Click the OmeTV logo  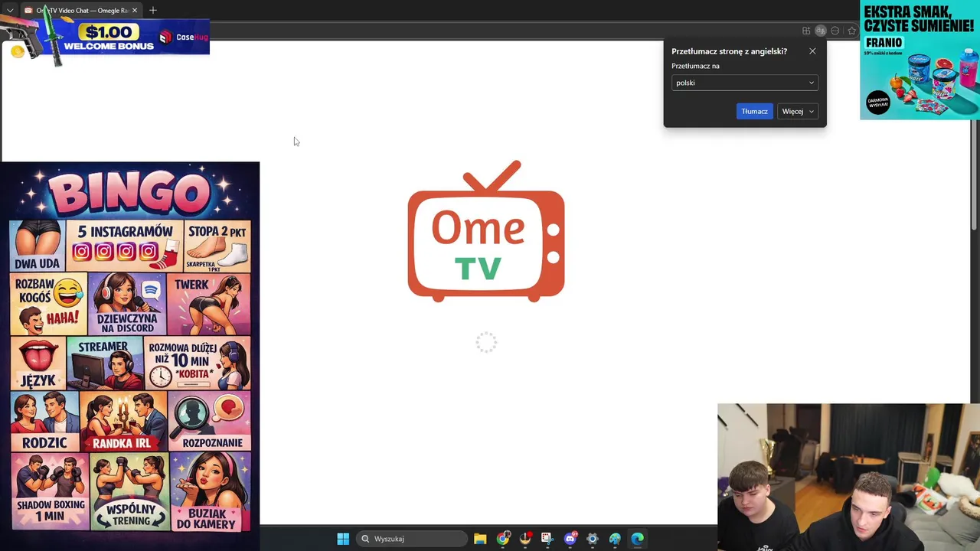[486, 230]
